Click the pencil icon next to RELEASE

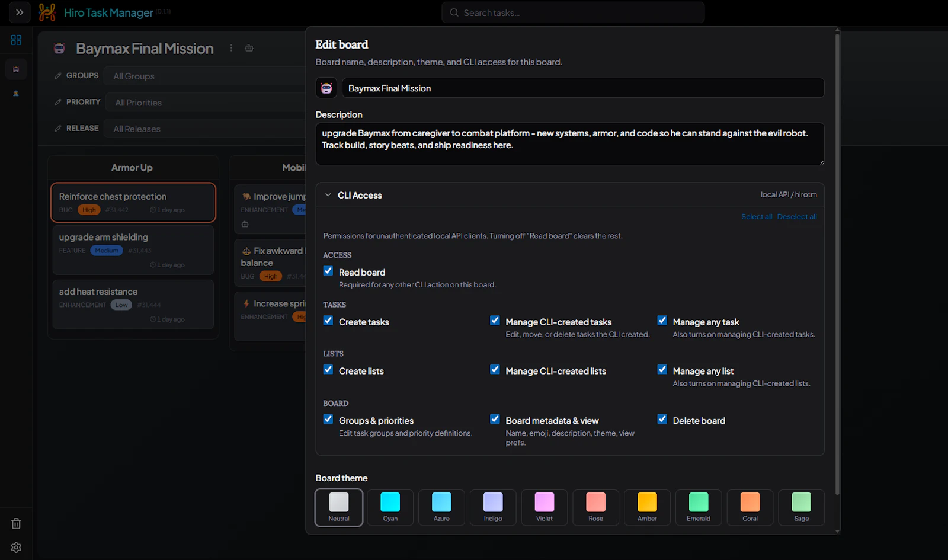pyautogui.click(x=58, y=128)
